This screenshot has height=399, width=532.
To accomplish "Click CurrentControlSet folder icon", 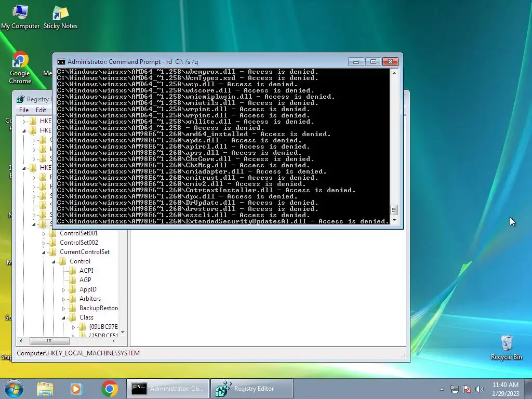I will (x=52, y=252).
